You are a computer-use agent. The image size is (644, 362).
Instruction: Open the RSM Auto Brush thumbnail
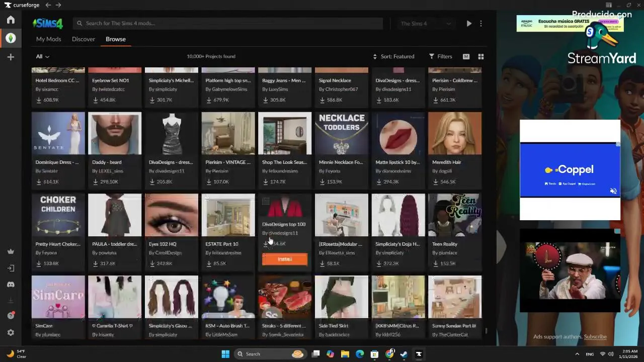pos(228,297)
